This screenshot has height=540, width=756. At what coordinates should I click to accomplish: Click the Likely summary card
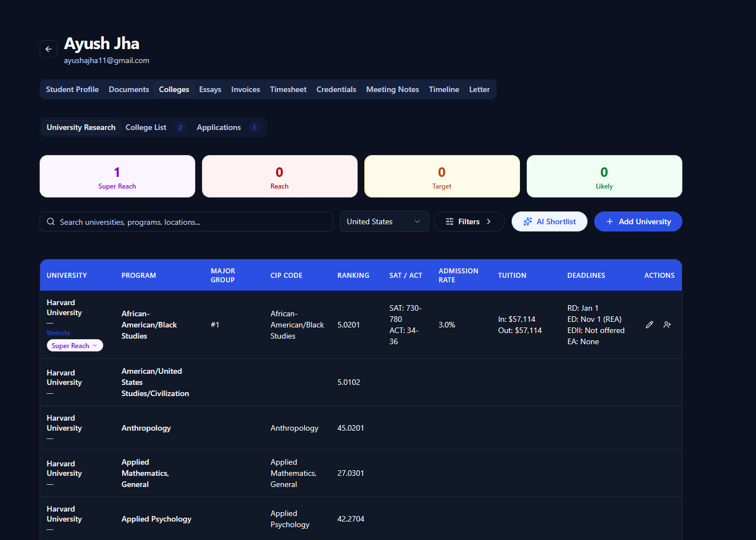604,176
